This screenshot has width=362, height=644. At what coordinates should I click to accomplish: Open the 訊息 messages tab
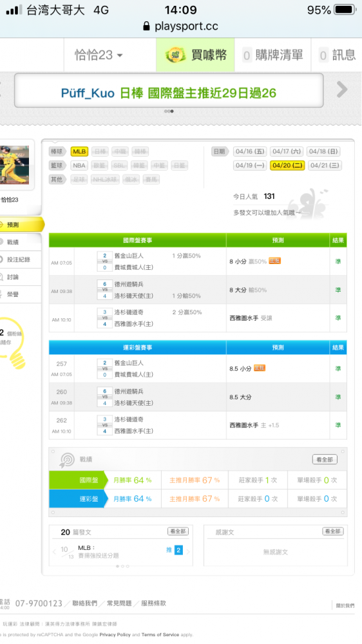[337, 55]
